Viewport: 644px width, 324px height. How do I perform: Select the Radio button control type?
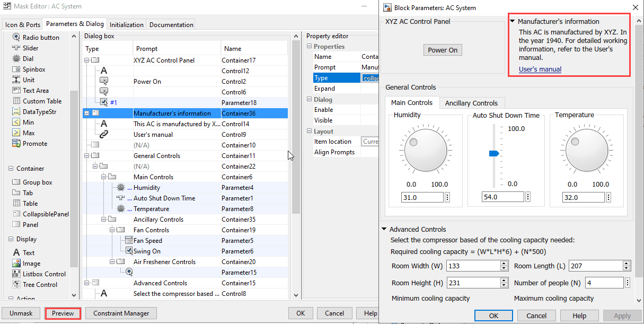point(16,38)
